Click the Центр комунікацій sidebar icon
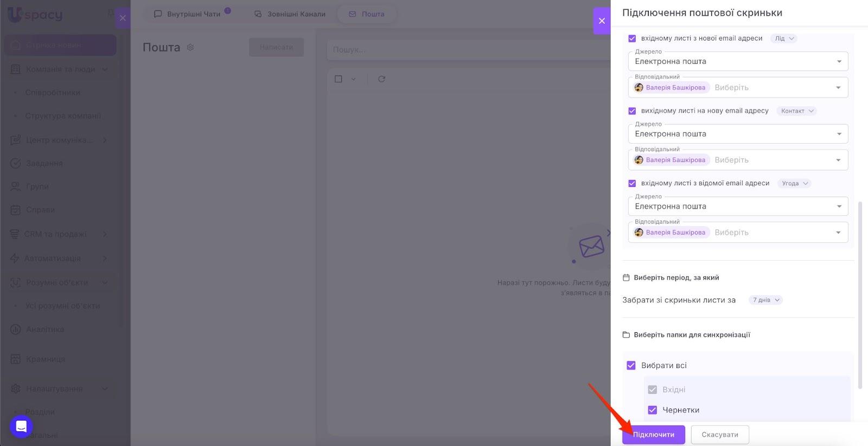 [15, 140]
